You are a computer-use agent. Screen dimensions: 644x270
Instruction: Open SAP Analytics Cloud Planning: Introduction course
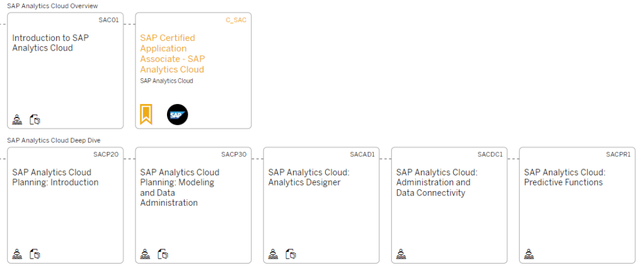[x=55, y=177]
